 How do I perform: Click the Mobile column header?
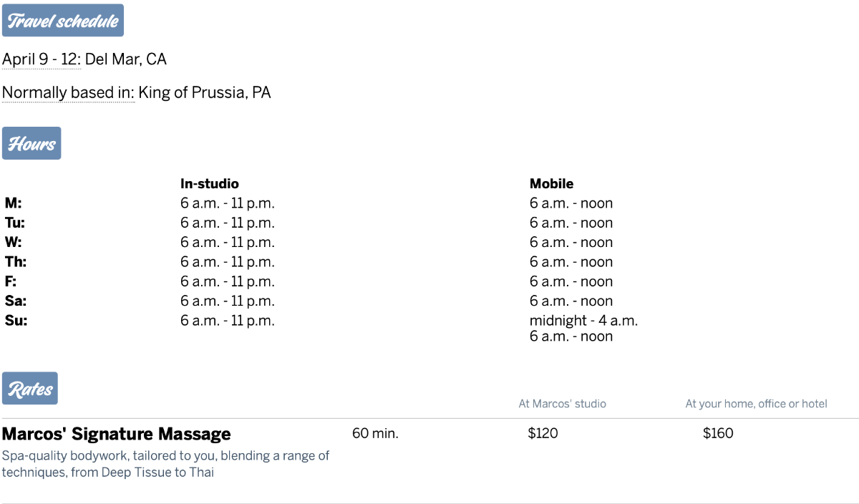click(x=552, y=184)
